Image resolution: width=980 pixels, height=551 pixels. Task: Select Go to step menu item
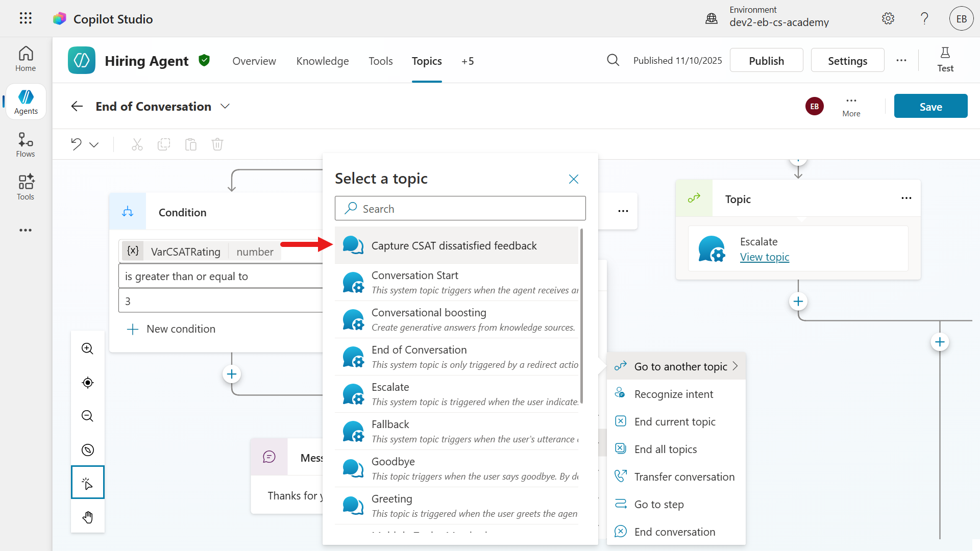pos(676,504)
